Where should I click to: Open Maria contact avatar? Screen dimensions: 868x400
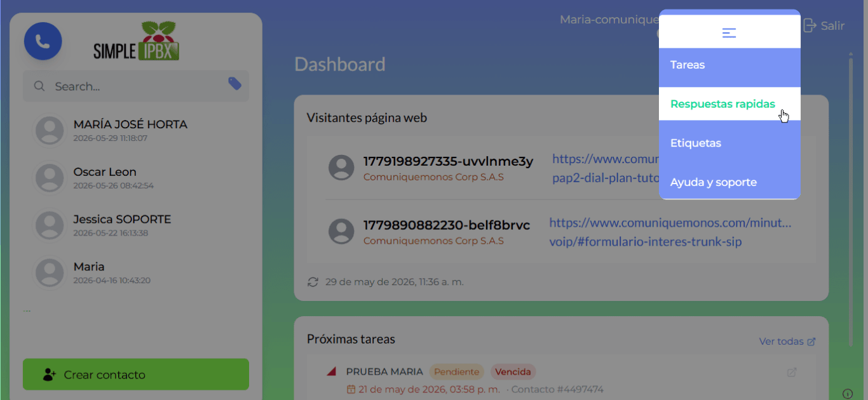click(50, 272)
